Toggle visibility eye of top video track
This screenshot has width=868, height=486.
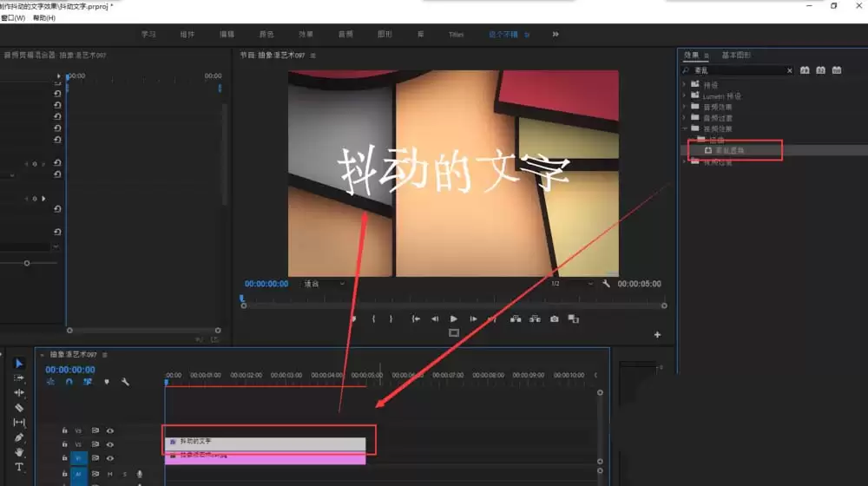click(110, 430)
